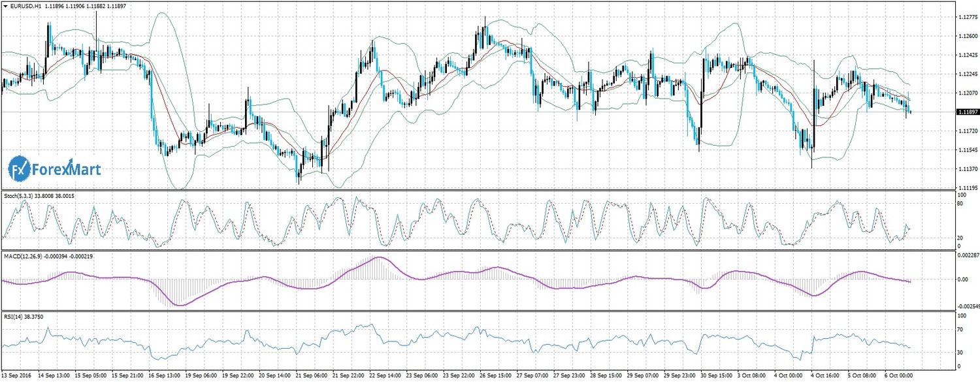This screenshot has height=382, width=980.
Task: Click the RSI scale level 70 label
Action: click(960, 330)
